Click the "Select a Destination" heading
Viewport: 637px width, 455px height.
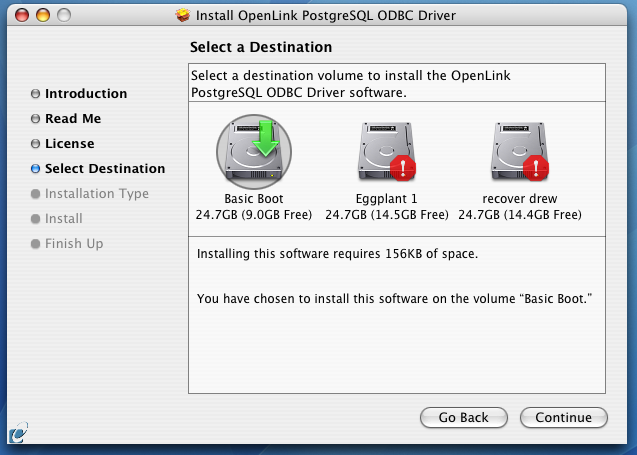261,47
